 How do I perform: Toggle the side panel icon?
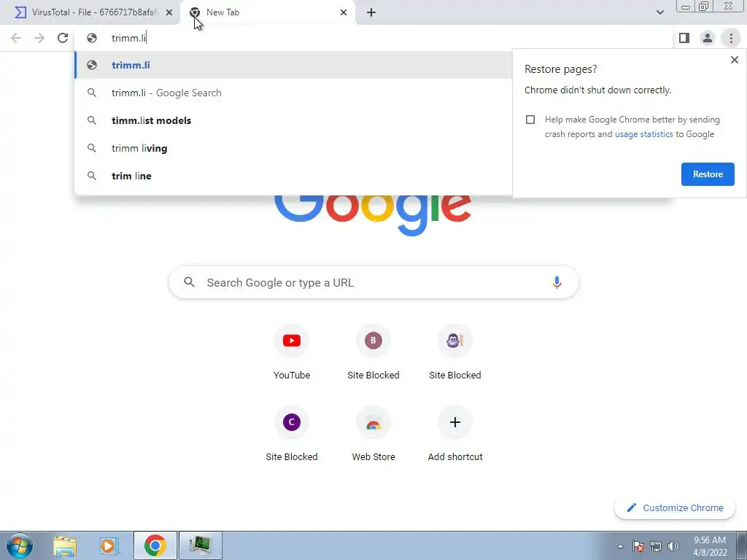[x=684, y=38]
